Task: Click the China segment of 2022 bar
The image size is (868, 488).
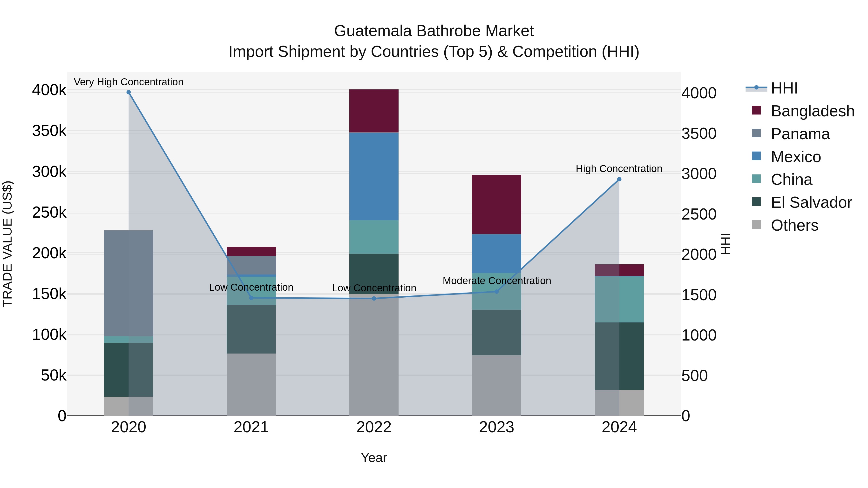Action: coord(374,237)
